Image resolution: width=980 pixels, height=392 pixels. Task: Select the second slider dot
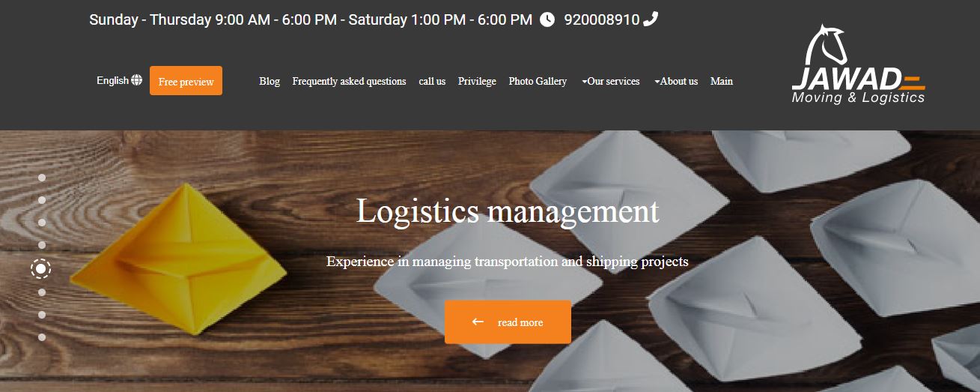tap(42, 200)
